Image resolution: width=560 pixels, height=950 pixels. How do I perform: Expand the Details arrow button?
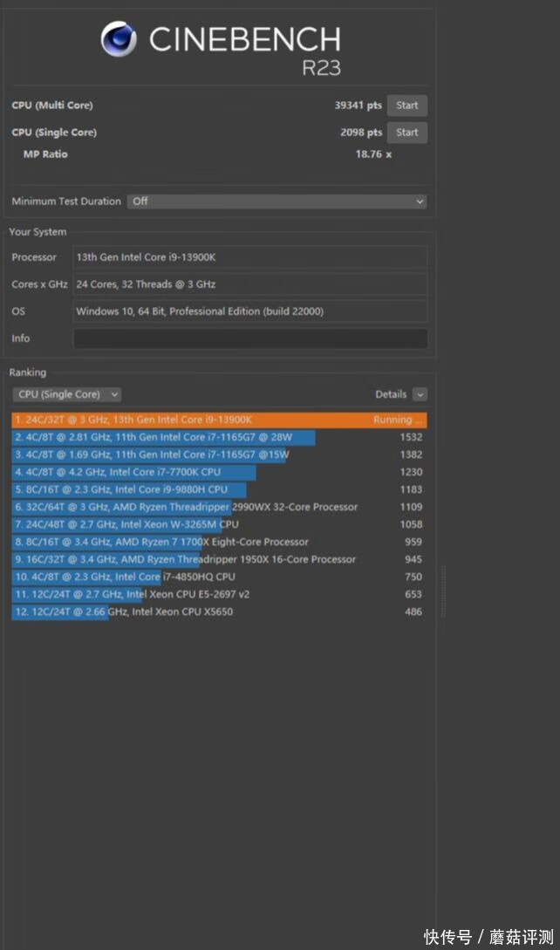pyautogui.click(x=420, y=394)
